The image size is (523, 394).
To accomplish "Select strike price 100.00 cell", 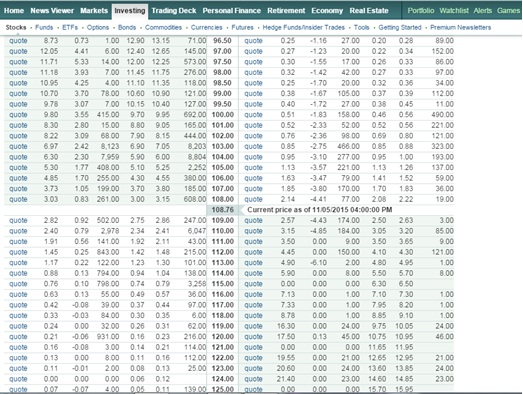I will (x=222, y=115).
